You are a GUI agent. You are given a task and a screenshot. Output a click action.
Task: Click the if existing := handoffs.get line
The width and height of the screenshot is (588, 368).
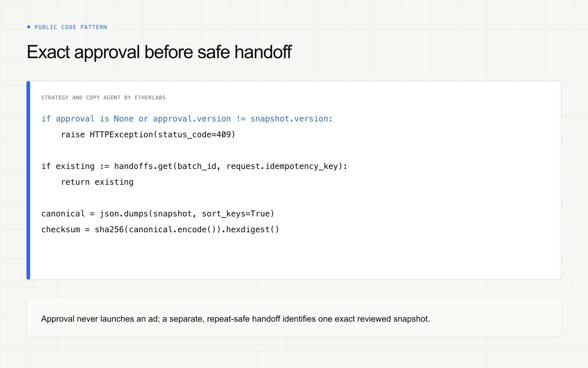tap(194, 166)
